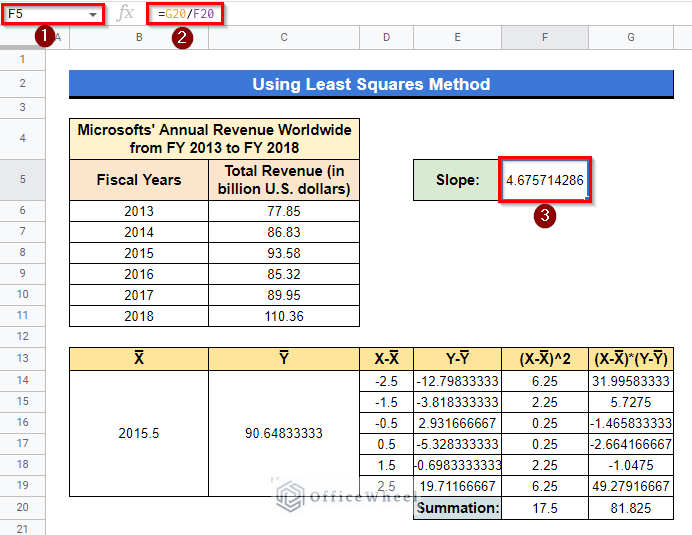Select row 1 header

pyautogui.click(x=23, y=60)
